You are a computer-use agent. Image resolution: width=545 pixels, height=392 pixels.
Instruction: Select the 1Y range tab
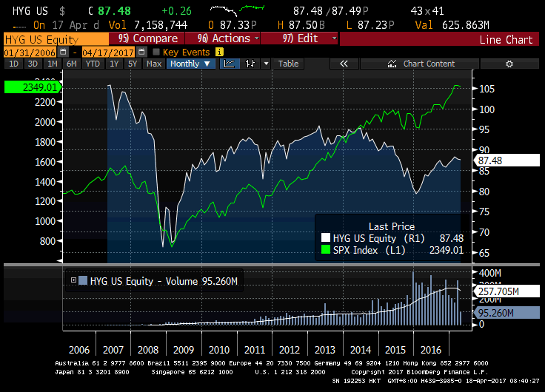point(114,64)
